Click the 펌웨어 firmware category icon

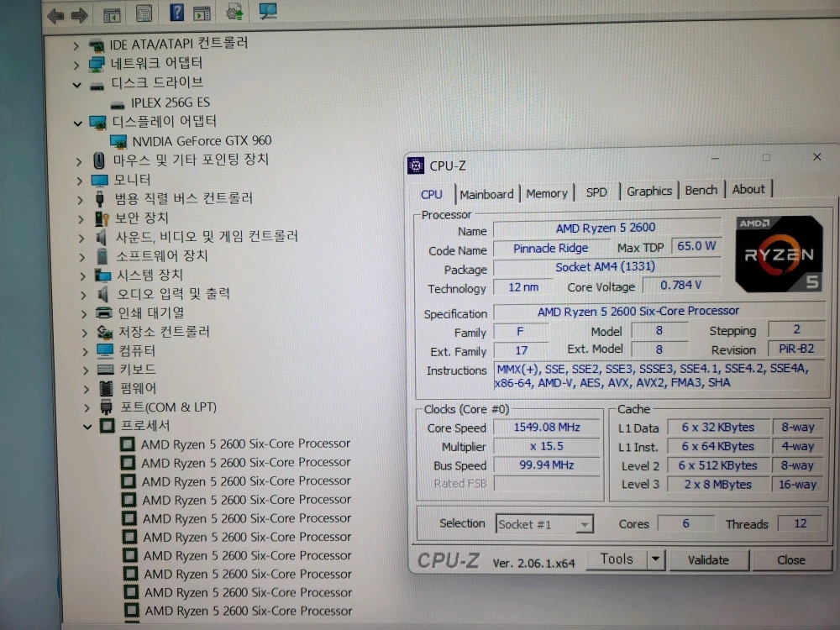[x=106, y=388]
